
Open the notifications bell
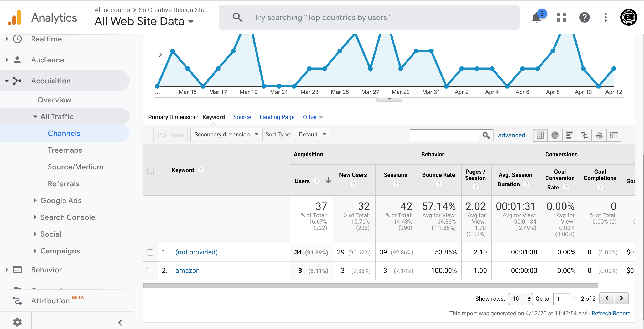click(536, 18)
